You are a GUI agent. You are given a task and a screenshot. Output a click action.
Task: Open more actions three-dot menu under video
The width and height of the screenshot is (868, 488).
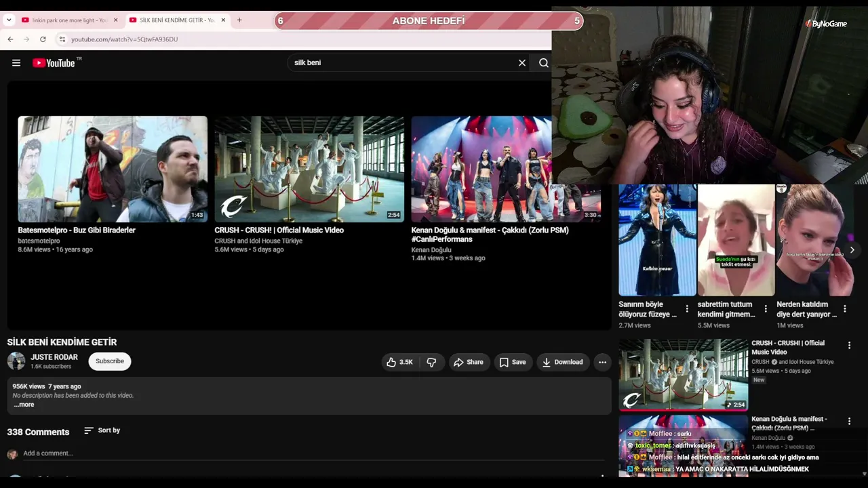pyautogui.click(x=602, y=362)
